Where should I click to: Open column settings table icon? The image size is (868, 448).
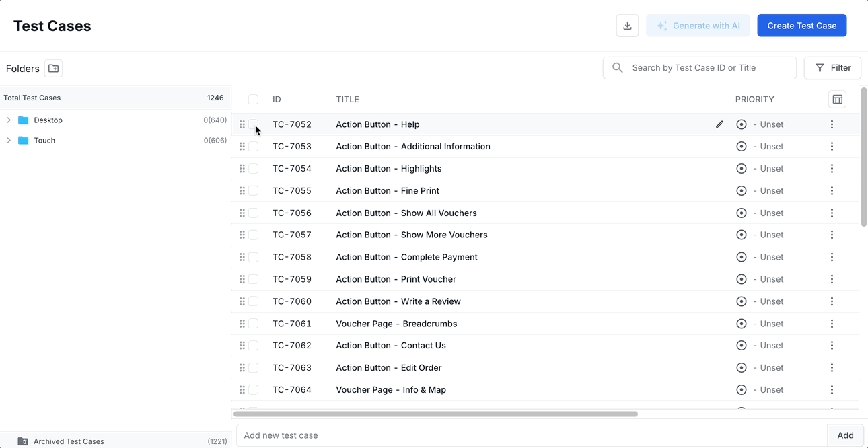(x=837, y=100)
